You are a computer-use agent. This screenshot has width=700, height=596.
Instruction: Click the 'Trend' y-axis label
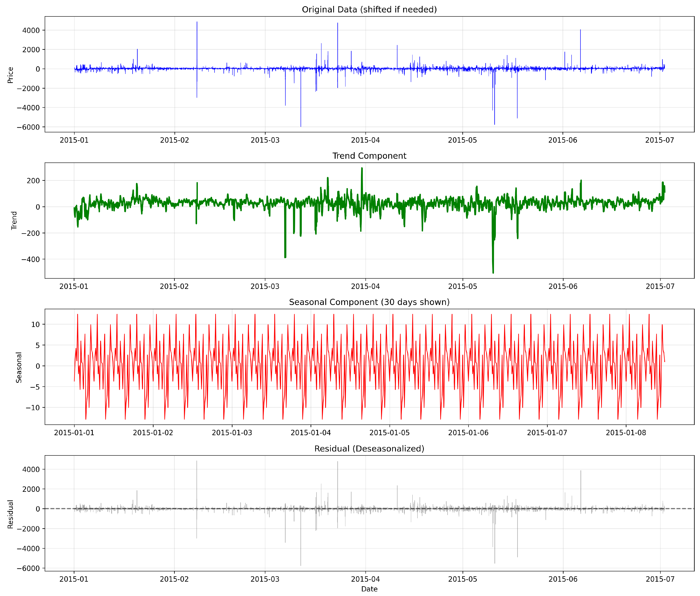click(14, 221)
